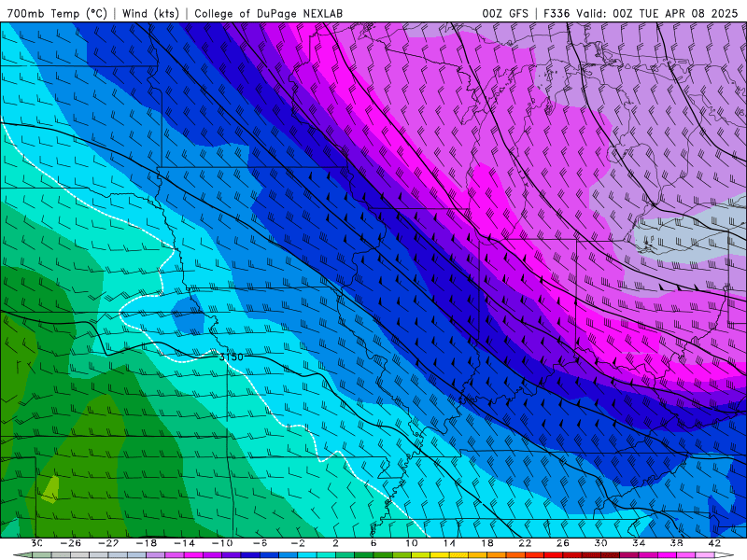Click the "F336" forecast hour text

pos(557,13)
